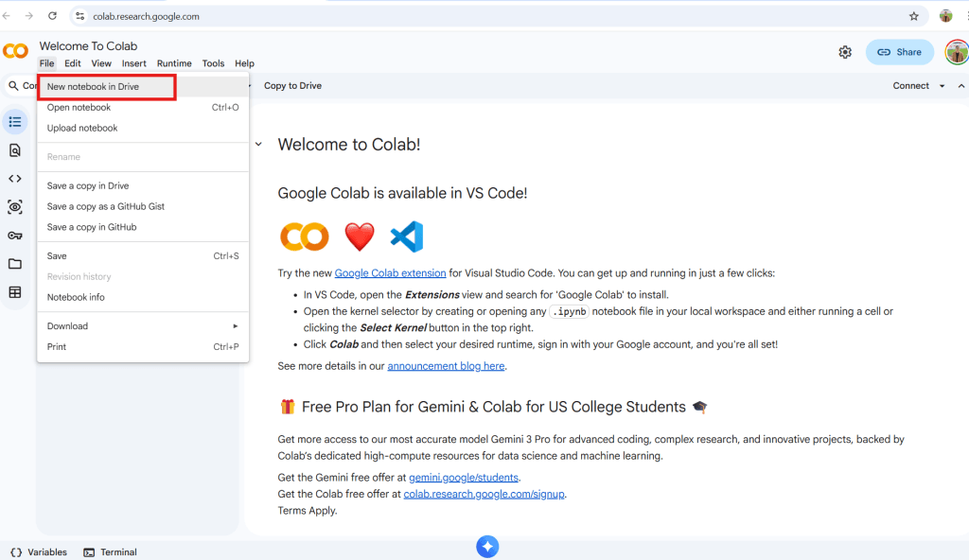969x560 pixels.
Task: Expand the Connect options dropdown arrow
Action: (x=943, y=86)
